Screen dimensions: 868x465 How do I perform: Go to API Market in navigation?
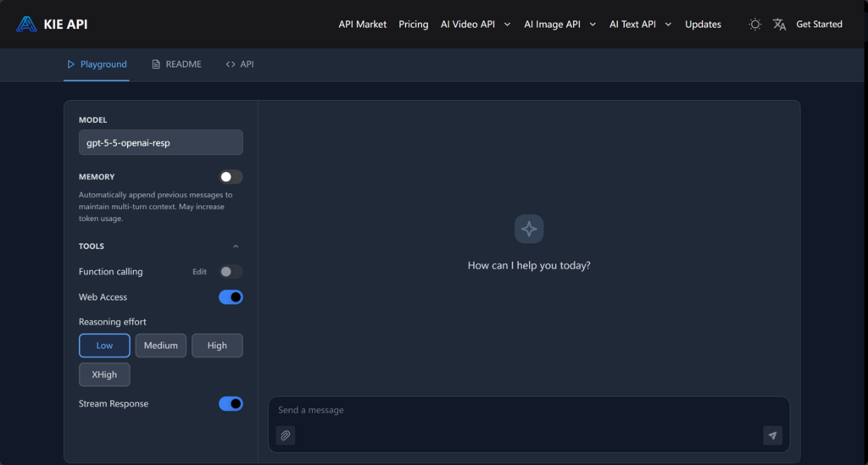coord(363,25)
